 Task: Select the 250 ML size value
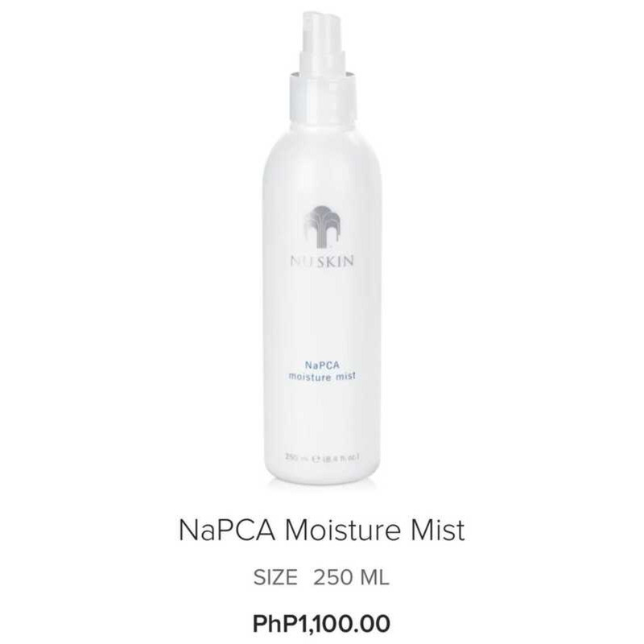(351, 577)
